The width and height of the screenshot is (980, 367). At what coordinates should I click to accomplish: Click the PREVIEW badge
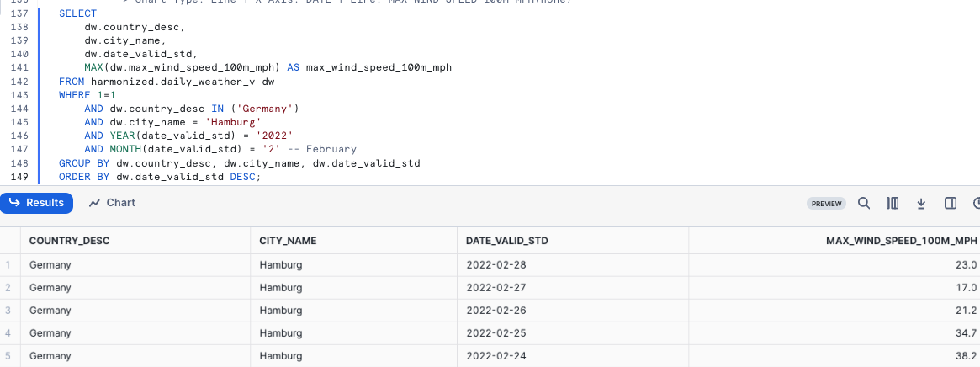[x=827, y=204]
